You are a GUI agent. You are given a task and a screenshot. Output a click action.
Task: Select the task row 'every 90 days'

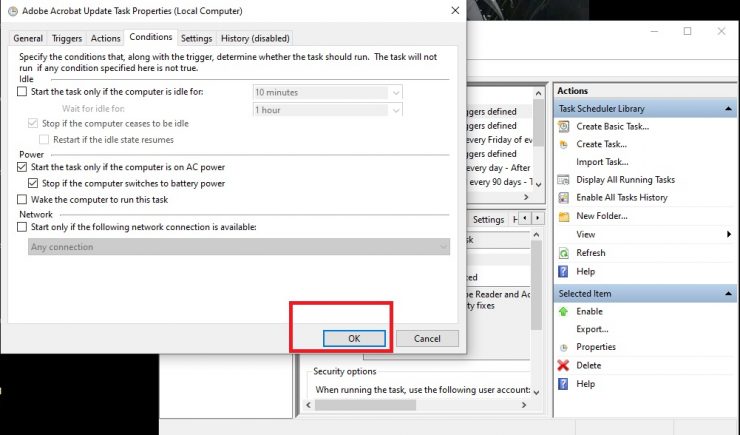click(x=499, y=182)
